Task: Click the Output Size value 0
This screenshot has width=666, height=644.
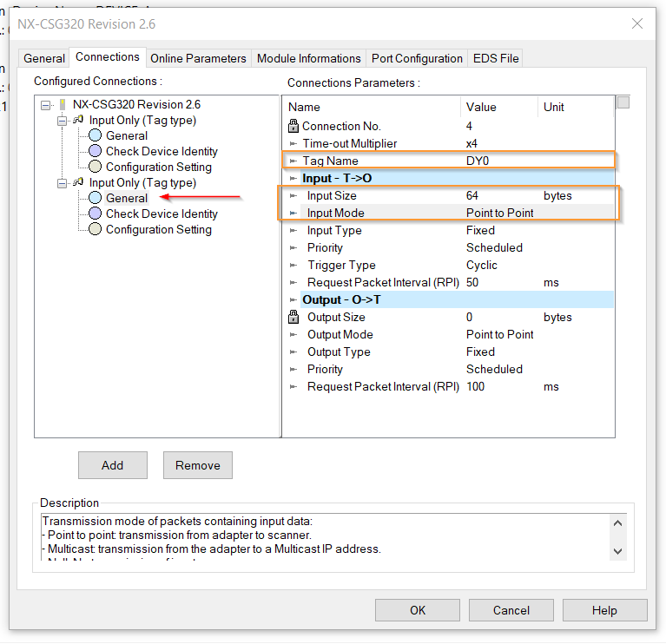Action: [x=469, y=317]
